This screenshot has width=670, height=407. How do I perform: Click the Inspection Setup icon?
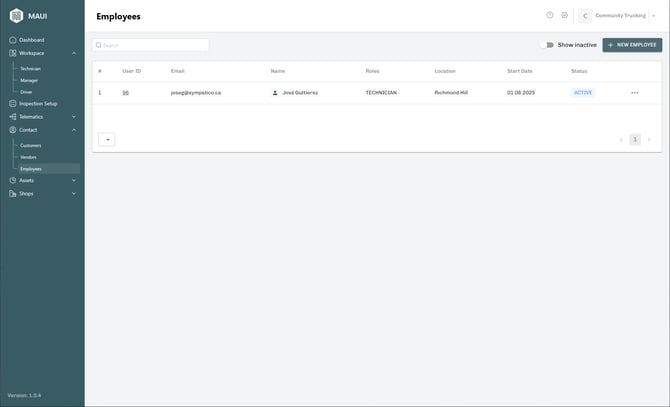pos(12,103)
